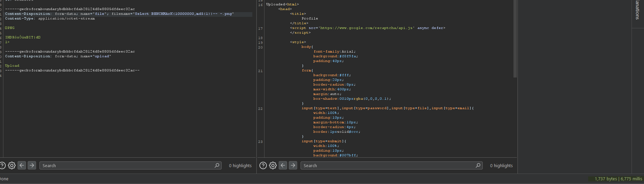644x184 pixels.
Task: Go to previous match in request search
Action: pyautogui.click(x=22, y=165)
